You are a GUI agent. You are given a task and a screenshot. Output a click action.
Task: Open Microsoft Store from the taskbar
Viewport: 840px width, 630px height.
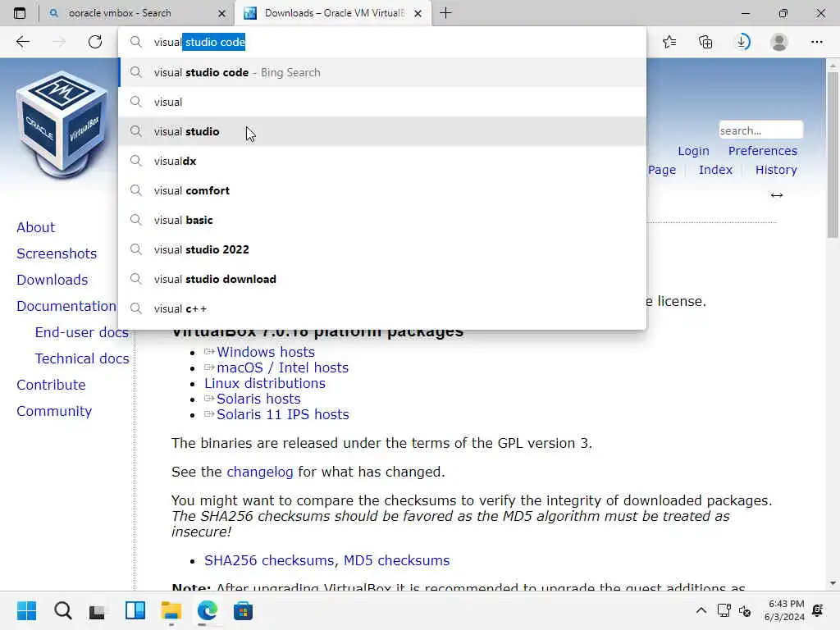243,610
